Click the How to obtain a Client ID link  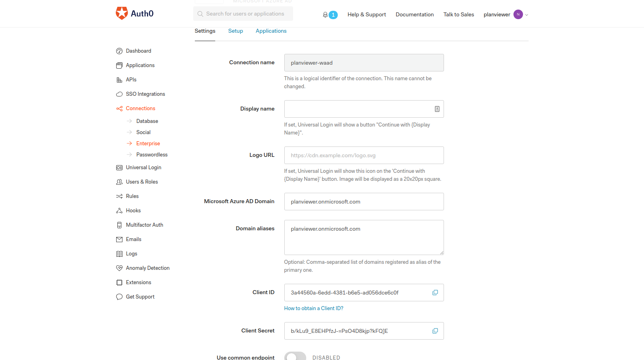click(313, 308)
